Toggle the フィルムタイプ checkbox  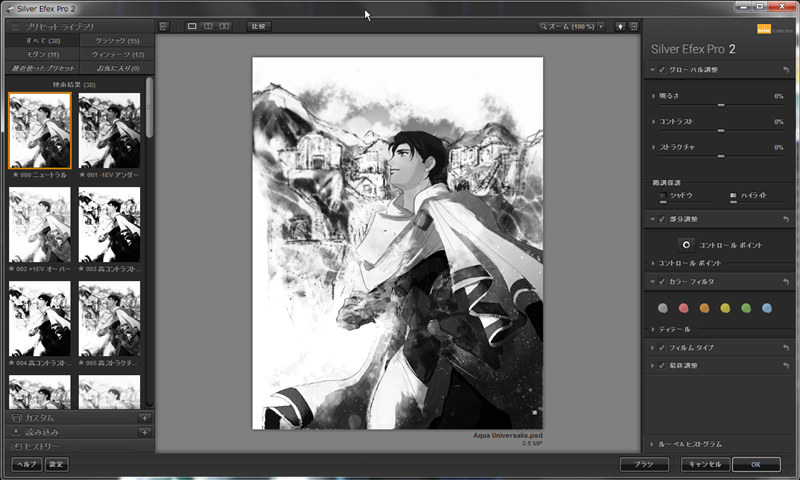(x=662, y=347)
